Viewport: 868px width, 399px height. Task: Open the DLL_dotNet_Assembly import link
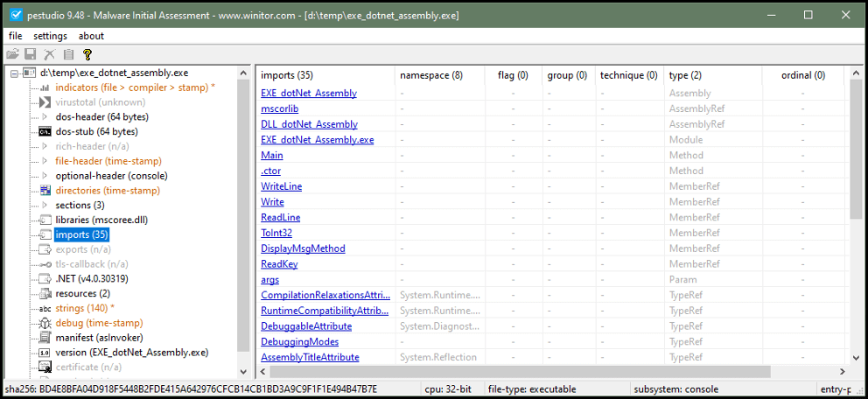[x=309, y=124]
